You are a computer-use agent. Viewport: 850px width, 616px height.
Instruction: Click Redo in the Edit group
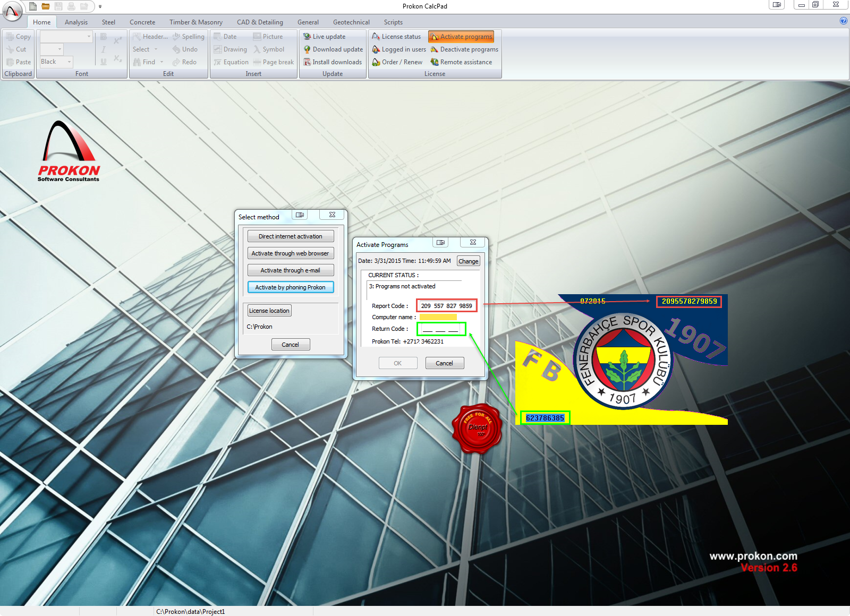coord(184,62)
